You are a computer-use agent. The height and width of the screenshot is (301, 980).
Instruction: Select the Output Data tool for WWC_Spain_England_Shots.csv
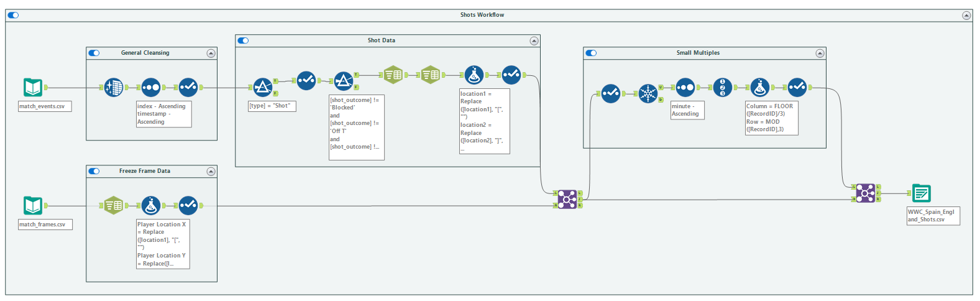coord(921,193)
